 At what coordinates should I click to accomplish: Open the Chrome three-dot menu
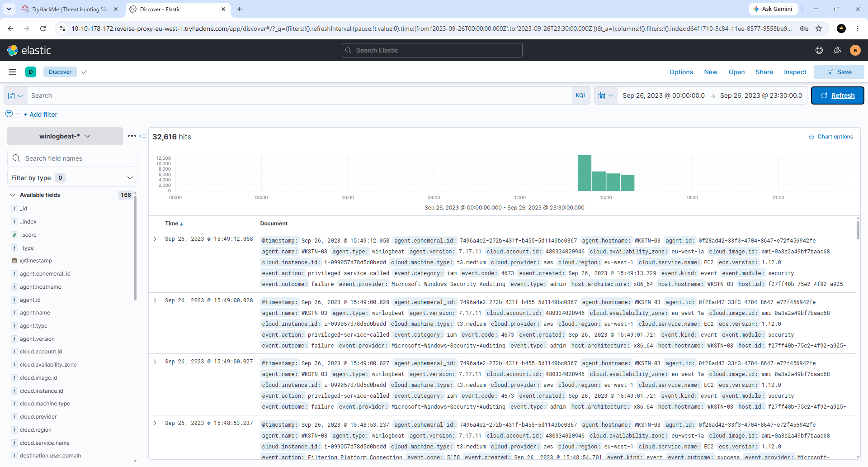point(858,29)
